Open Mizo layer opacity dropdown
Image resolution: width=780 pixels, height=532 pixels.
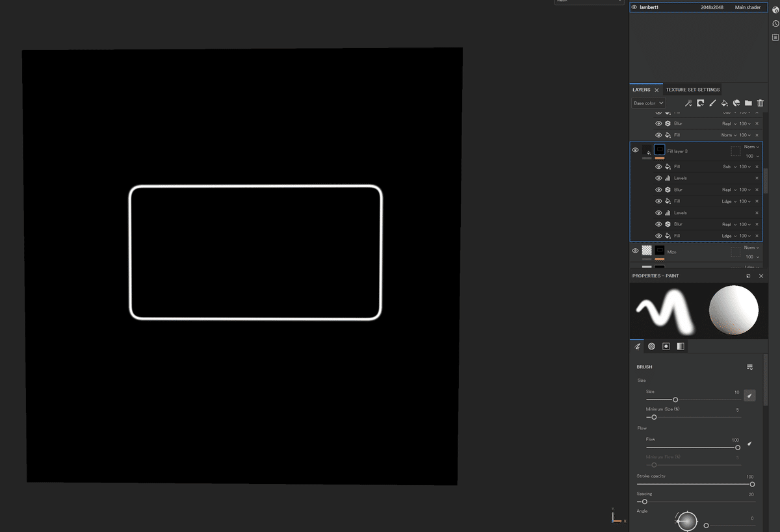[751, 257]
